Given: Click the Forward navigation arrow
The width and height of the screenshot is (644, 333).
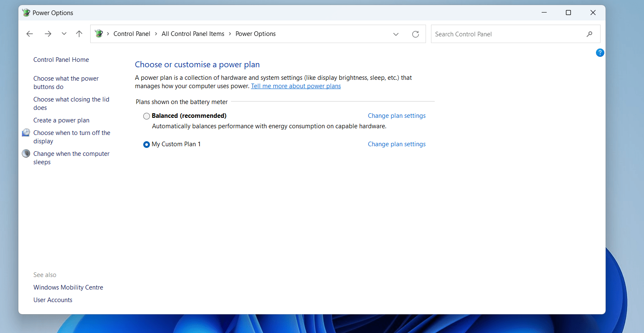Looking at the screenshot, I should 48,34.
